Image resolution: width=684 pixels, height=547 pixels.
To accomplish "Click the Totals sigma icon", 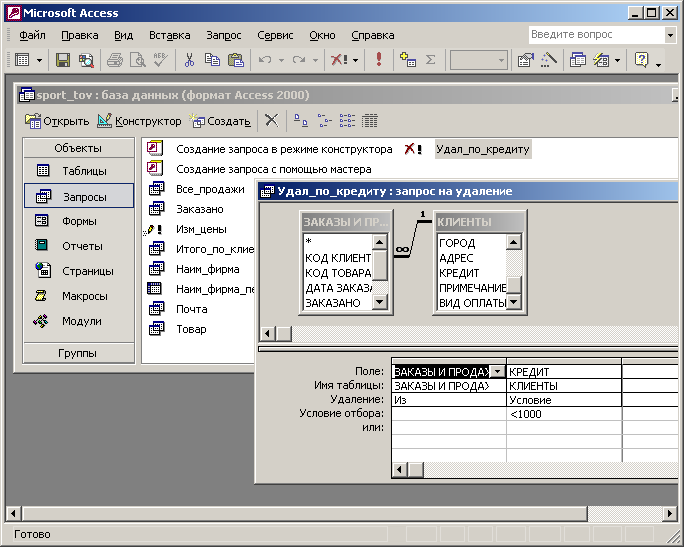I will click(431, 60).
